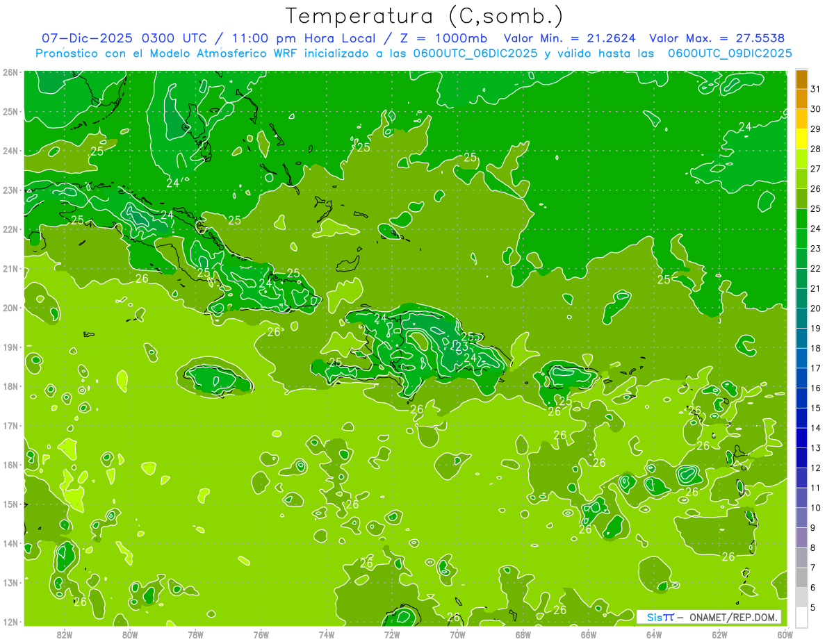The width and height of the screenshot is (834, 644).
Task: Click the "68W" longitude axis label
Action: tap(523, 634)
